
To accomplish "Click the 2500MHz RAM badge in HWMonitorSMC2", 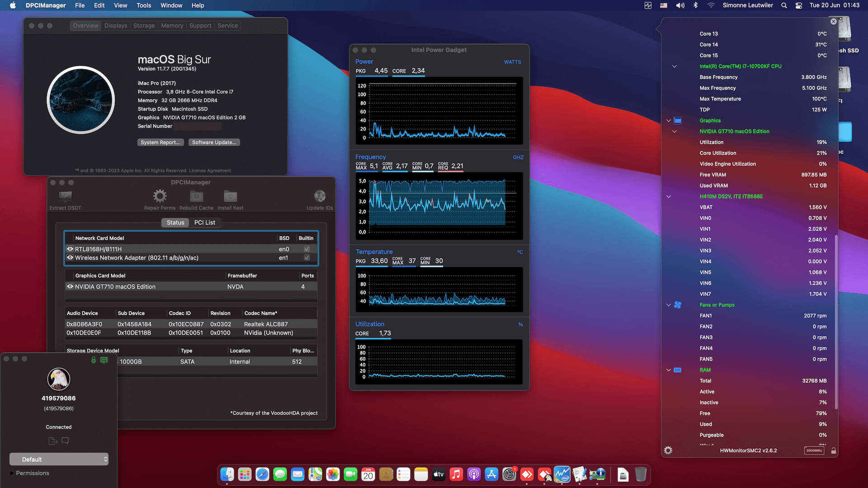I will pyautogui.click(x=814, y=450).
